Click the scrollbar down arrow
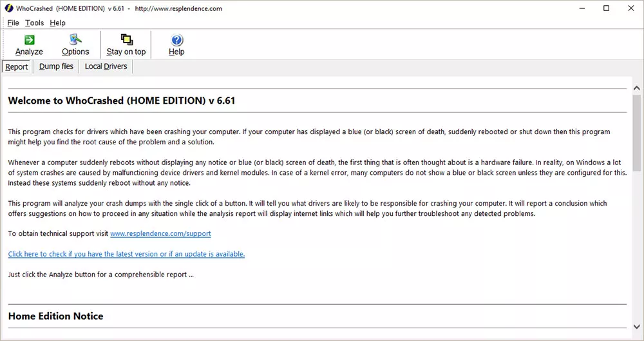This screenshot has width=644, height=341. [x=637, y=327]
